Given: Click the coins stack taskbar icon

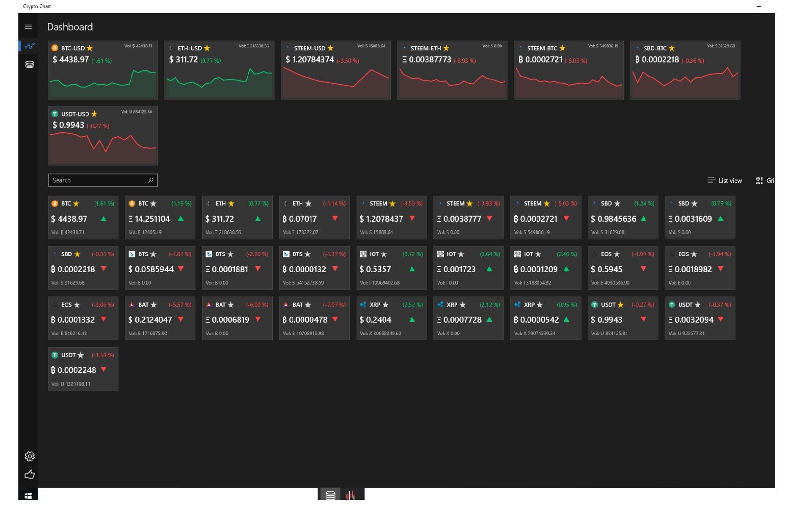Looking at the screenshot, I should click(x=330, y=494).
